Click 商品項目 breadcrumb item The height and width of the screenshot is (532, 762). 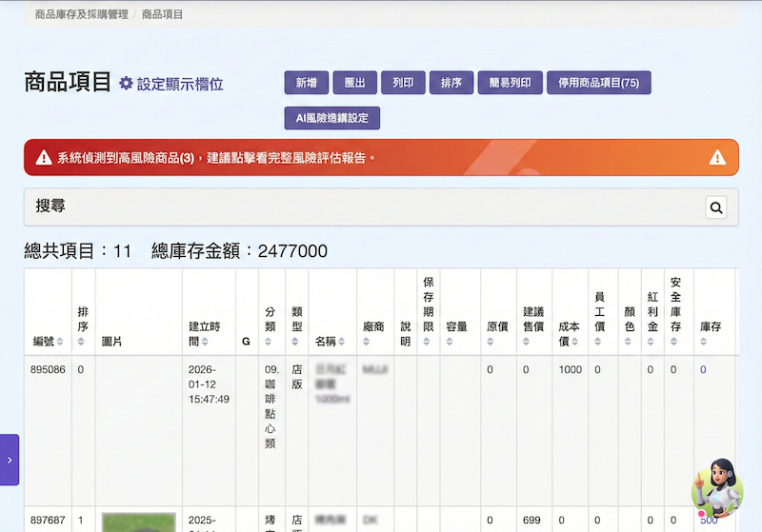tap(162, 14)
